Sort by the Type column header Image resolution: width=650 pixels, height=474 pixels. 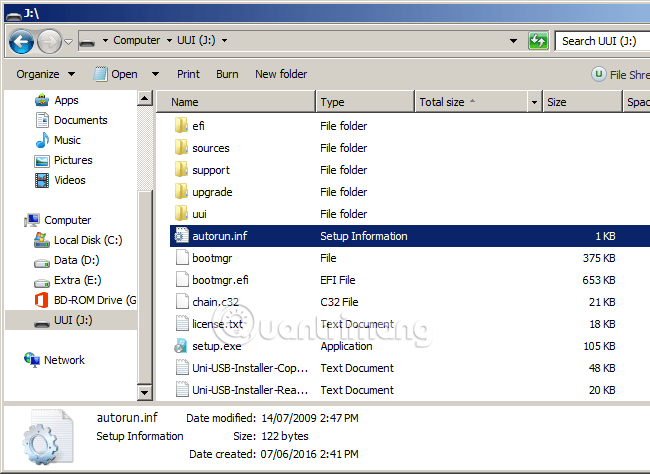coord(365,102)
